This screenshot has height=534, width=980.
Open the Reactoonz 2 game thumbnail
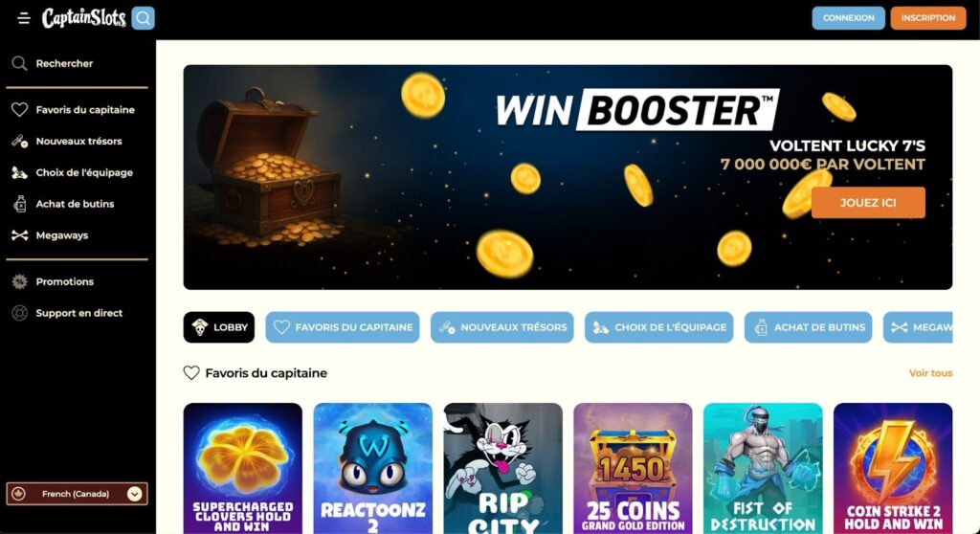(373, 468)
